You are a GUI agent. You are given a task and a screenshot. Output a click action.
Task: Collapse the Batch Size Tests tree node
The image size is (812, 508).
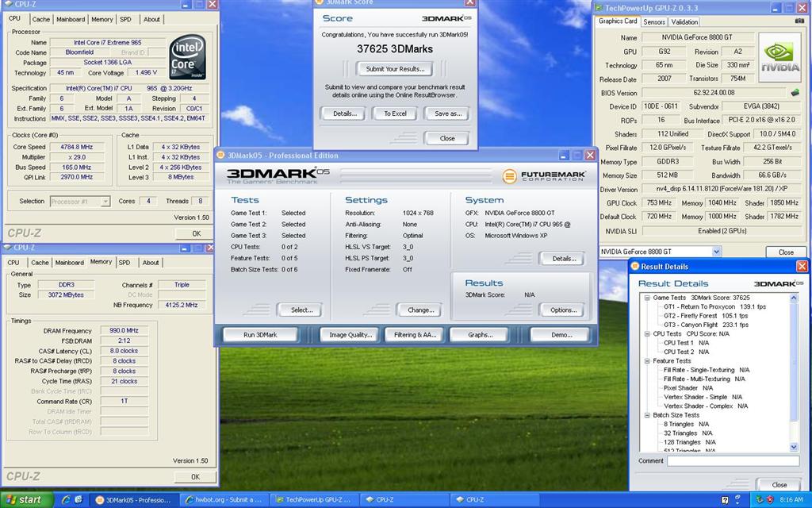(647, 415)
